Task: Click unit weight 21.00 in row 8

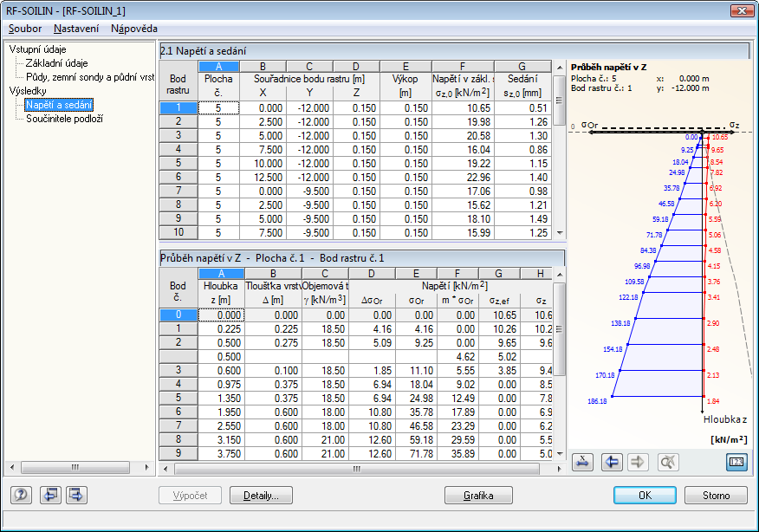Action: [325, 439]
